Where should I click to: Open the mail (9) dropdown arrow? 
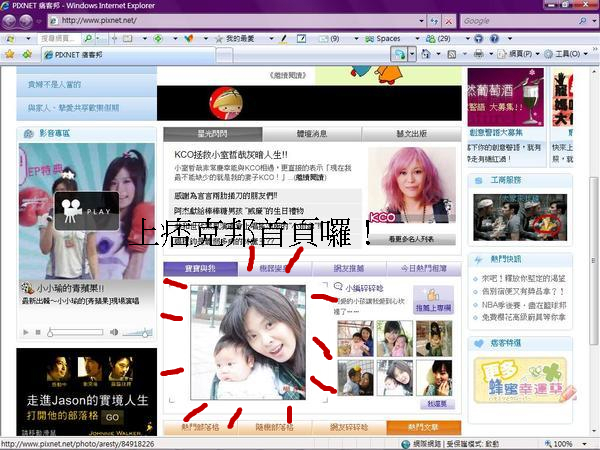coord(356,39)
